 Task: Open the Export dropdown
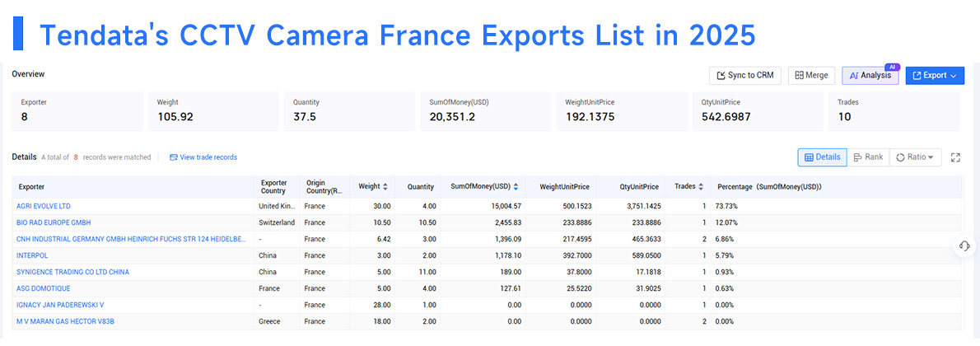(x=935, y=76)
